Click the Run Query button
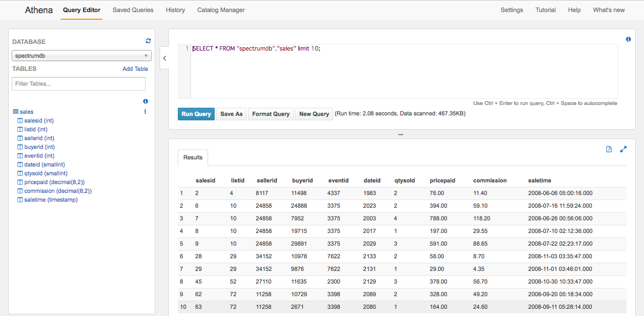The width and height of the screenshot is (644, 316). point(196,114)
